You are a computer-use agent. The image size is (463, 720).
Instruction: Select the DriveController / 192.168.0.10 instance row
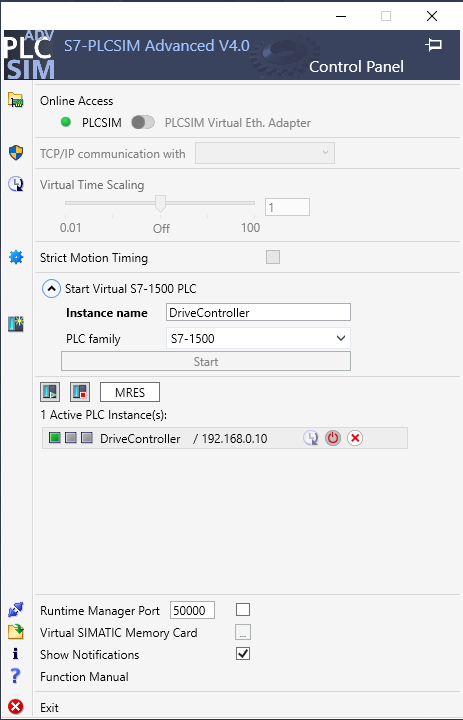pos(225,438)
